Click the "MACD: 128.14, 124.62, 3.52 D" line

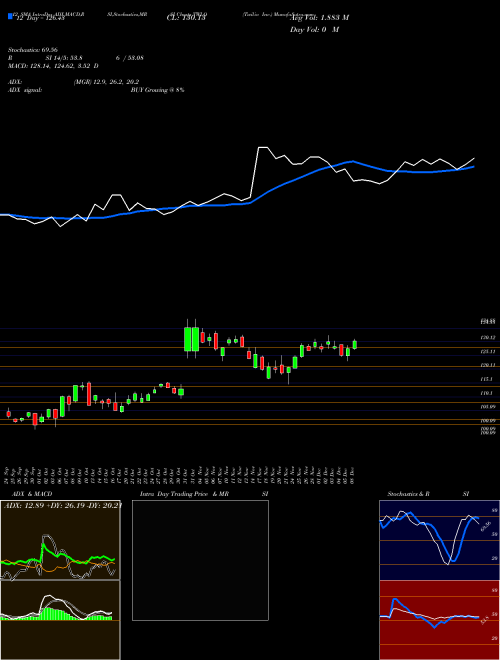pyautogui.click(x=53, y=66)
